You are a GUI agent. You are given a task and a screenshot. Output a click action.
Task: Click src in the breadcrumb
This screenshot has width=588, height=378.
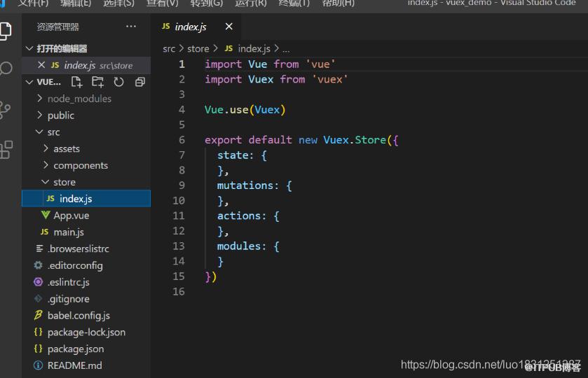pos(169,49)
